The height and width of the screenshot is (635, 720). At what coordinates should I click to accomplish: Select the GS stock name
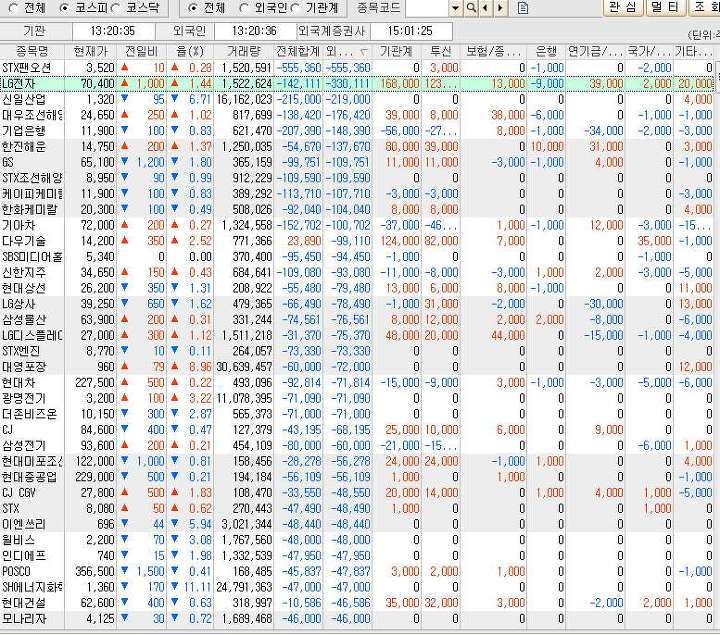pos(8,162)
